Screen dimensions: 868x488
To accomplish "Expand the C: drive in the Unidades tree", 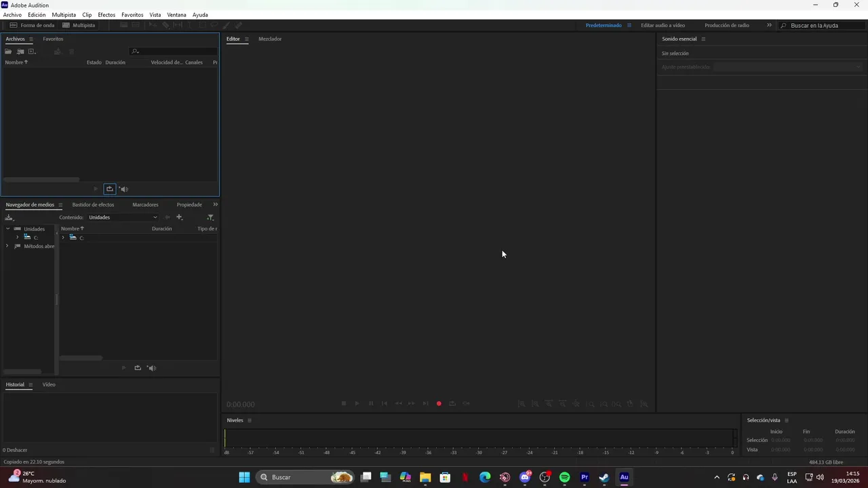I will click(17, 237).
